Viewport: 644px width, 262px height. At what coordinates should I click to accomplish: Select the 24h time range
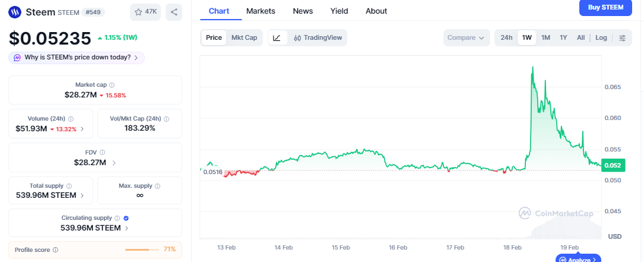pyautogui.click(x=506, y=38)
